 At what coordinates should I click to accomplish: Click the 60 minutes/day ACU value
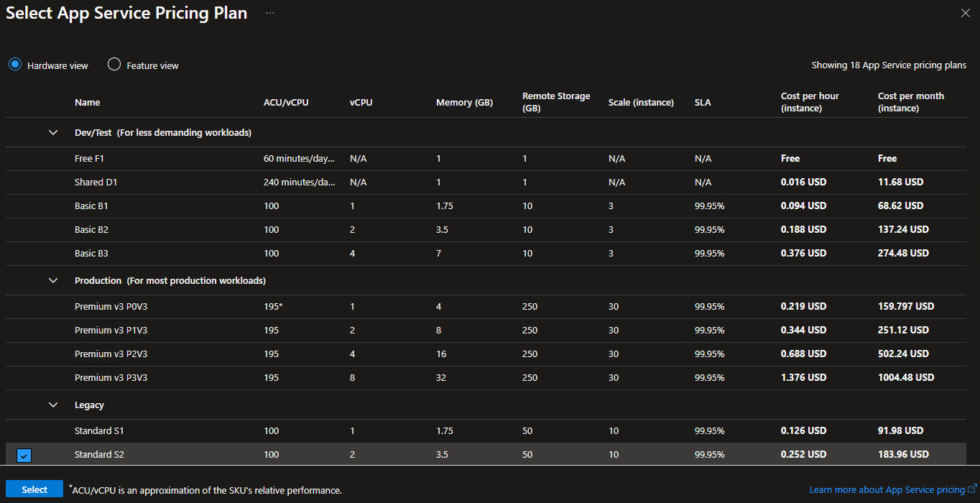[300, 158]
